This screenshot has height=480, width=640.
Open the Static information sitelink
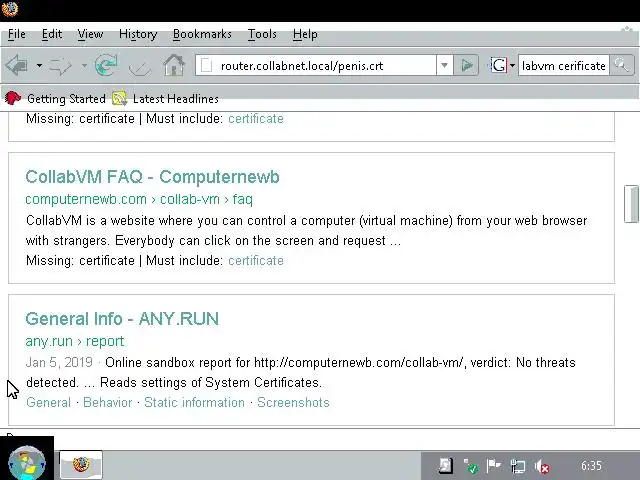click(194, 402)
